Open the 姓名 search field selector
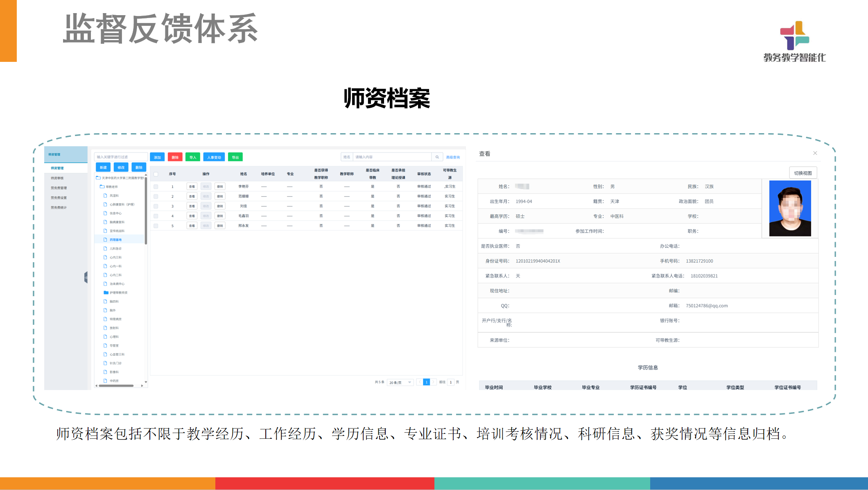This screenshot has width=868, height=490. [x=347, y=157]
